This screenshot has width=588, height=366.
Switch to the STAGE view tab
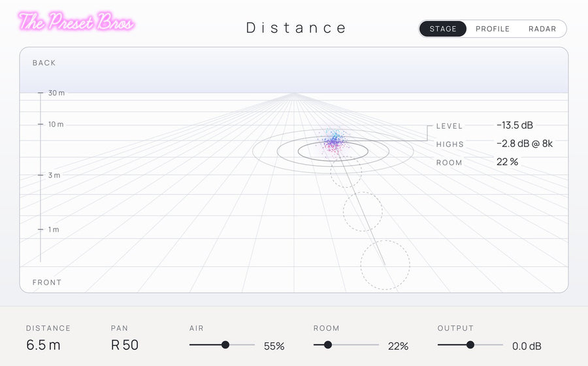[442, 29]
